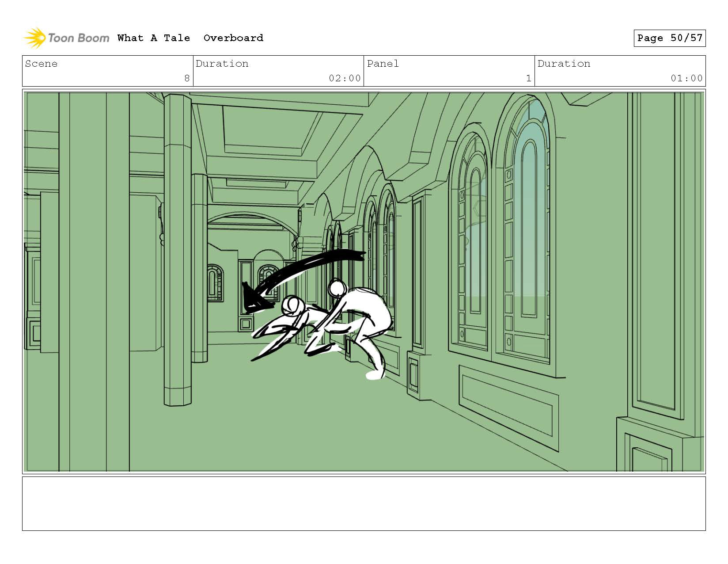Select scene number '8'
Screen dimensions: 728x564
coord(187,78)
